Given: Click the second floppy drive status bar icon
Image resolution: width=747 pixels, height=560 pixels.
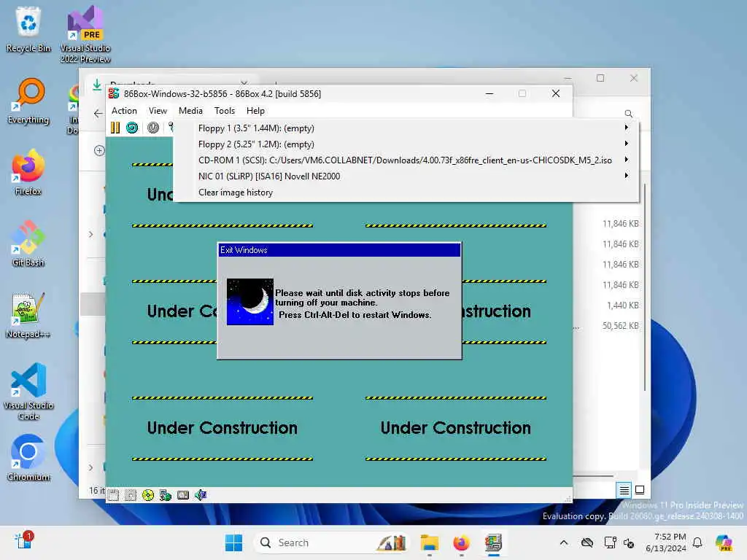Looking at the screenshot, I should click(x=131, y=495).
